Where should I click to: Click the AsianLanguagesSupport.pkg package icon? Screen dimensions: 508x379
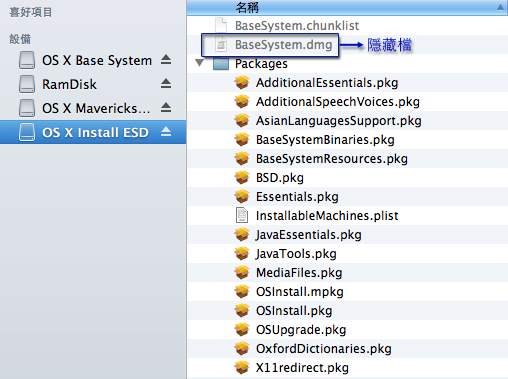(x=242, y=120)
